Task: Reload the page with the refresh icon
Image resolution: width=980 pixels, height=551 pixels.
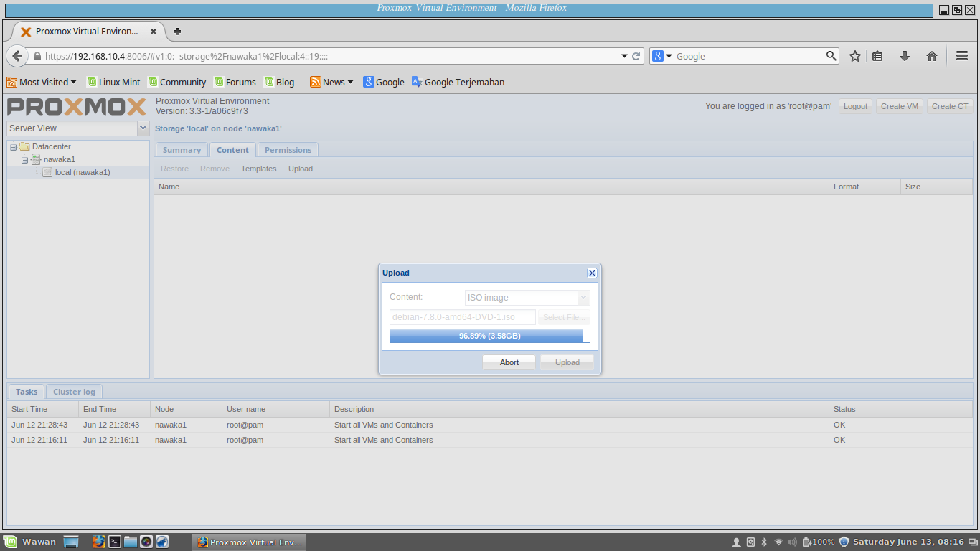Action: pos(636,56)
